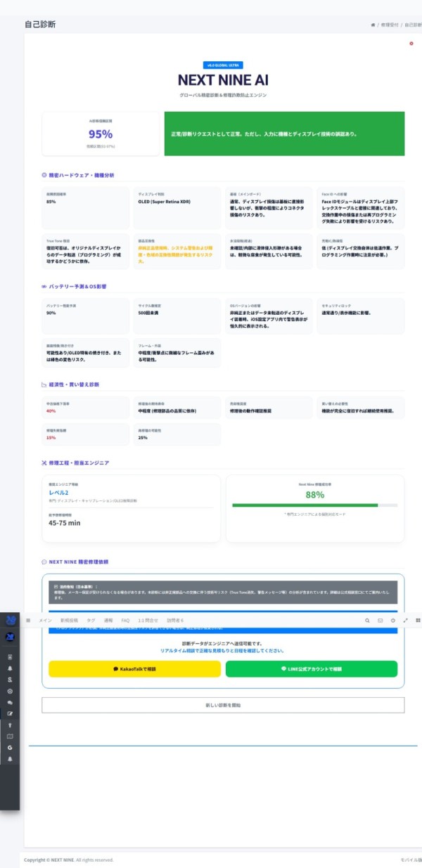The width and height of the screenshot is (422, 868).
Task: Click the 88% repair success progress bar
Action: tap(315, 505)
